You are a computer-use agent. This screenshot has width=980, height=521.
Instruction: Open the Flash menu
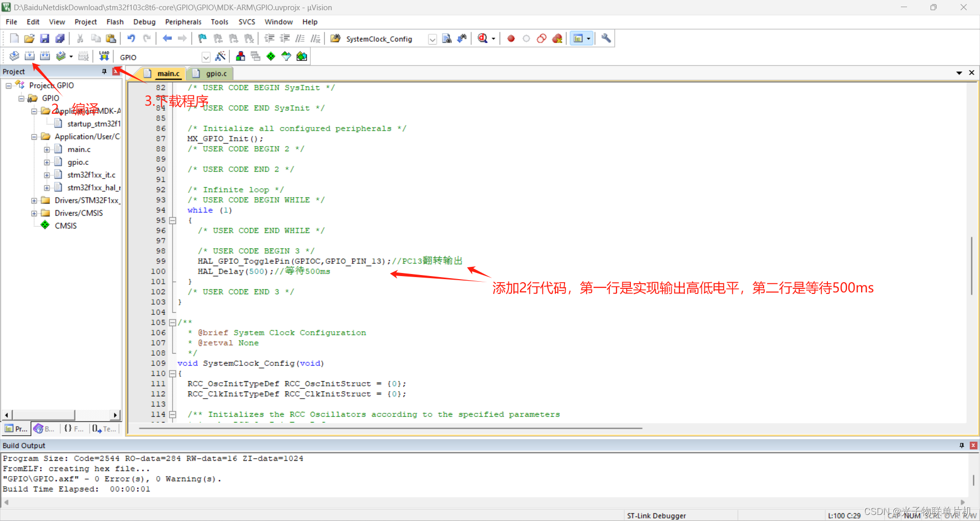pos(115,22)
